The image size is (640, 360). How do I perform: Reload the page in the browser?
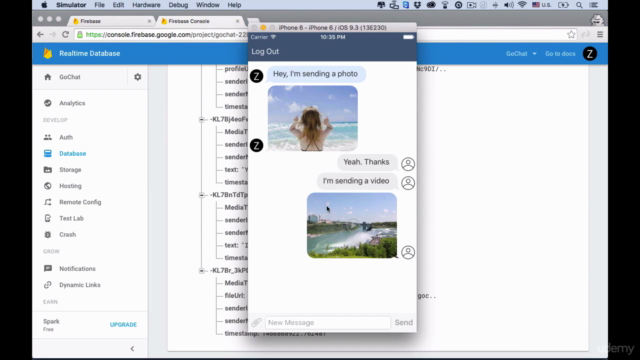coord(65,35)
